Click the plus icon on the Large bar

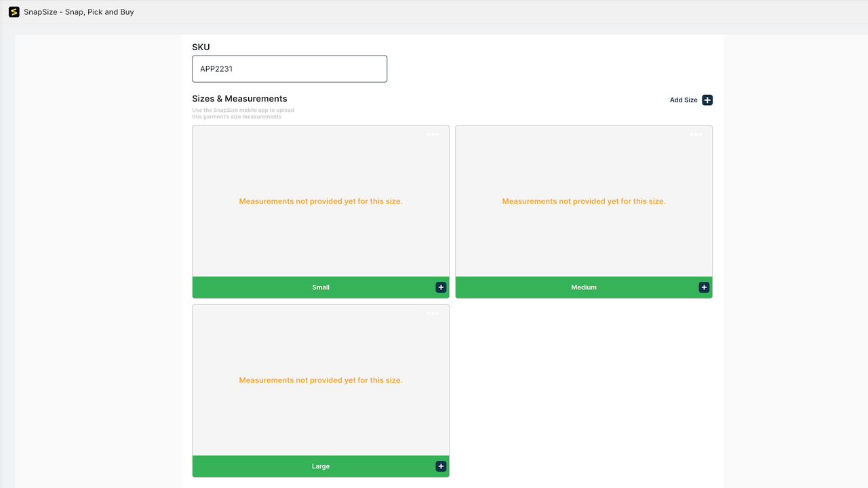(x=441, y=466)
